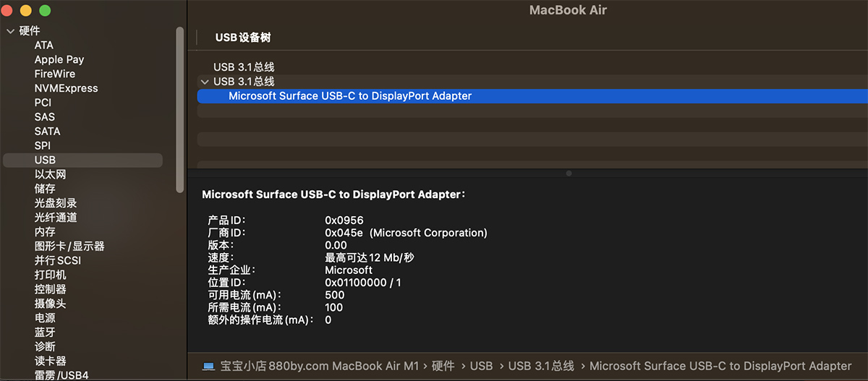The image size is (868, 381).
Task: Select NVMExpress in the sidebar
Action: pyautogui.click(x=66, y=88)
